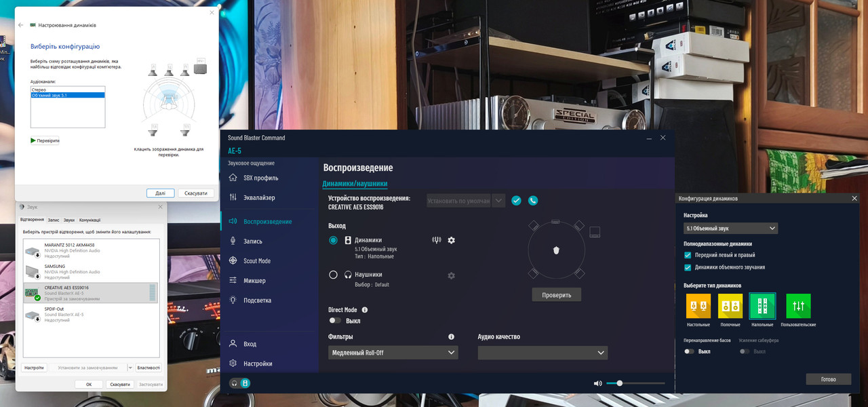Click the Фильтры info icon
Image resolution: width=868 pixels, height=407 pixels.
pos(451,336)
